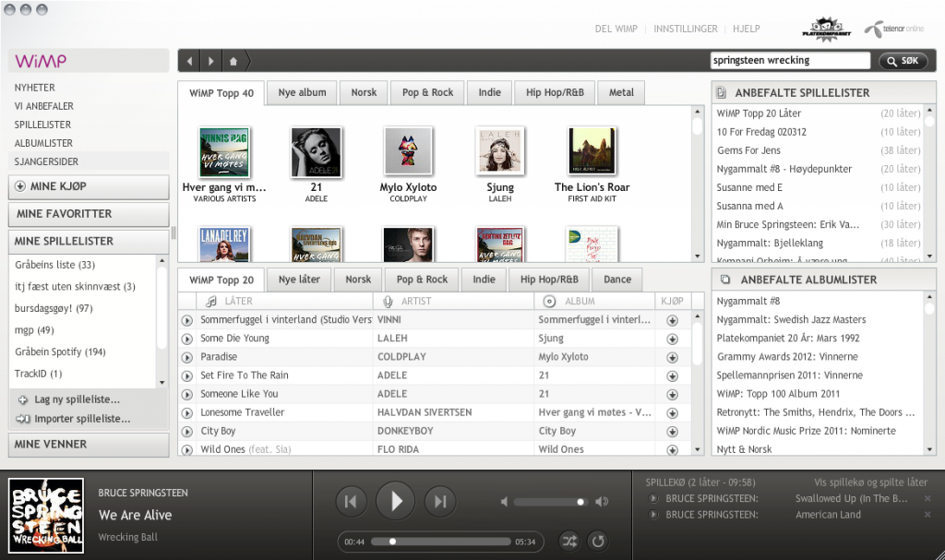The height and width of the screenshot is (560, 945).
Task: Mute using the low volume speaker icon
Action: (505, 502)
